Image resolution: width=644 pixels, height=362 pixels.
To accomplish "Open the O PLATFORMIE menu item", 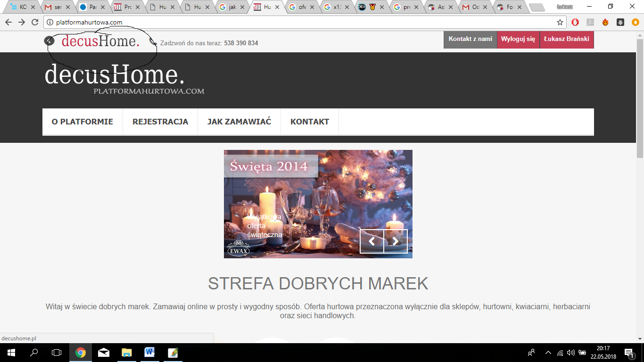I will [83, 122].
